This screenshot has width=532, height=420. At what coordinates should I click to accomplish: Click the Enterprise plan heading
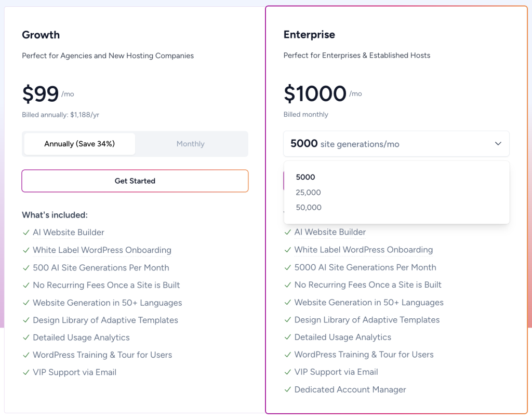[309, 35]
